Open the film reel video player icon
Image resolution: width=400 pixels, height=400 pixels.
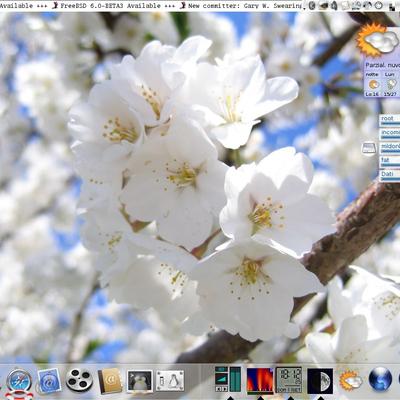[x=79, y=380]
